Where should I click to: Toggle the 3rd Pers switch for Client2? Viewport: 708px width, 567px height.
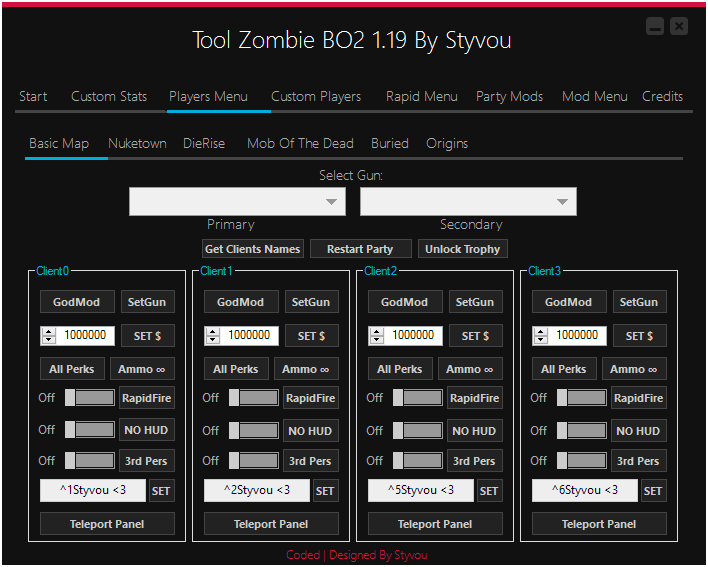[x=418, y=460]
